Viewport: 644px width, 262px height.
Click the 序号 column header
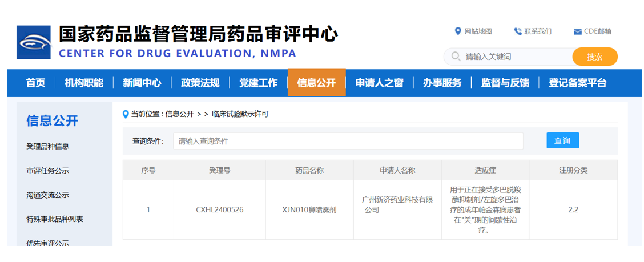coord(148,170)
